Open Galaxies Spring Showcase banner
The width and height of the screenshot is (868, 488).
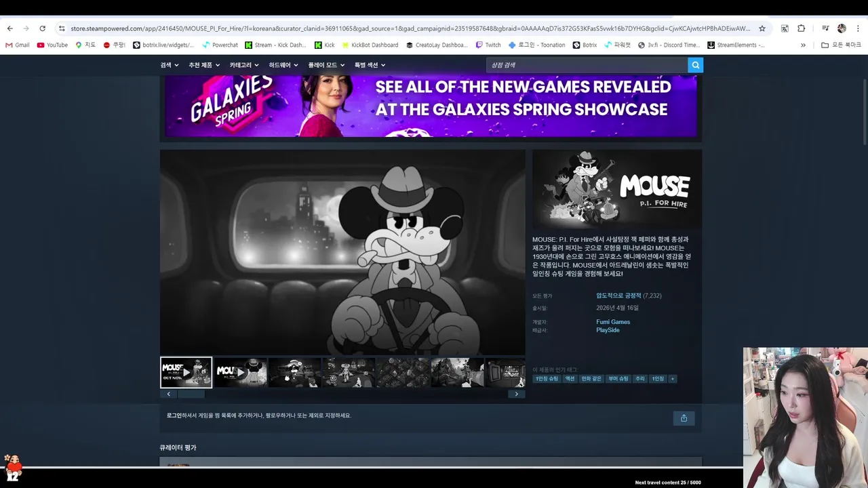431,106
